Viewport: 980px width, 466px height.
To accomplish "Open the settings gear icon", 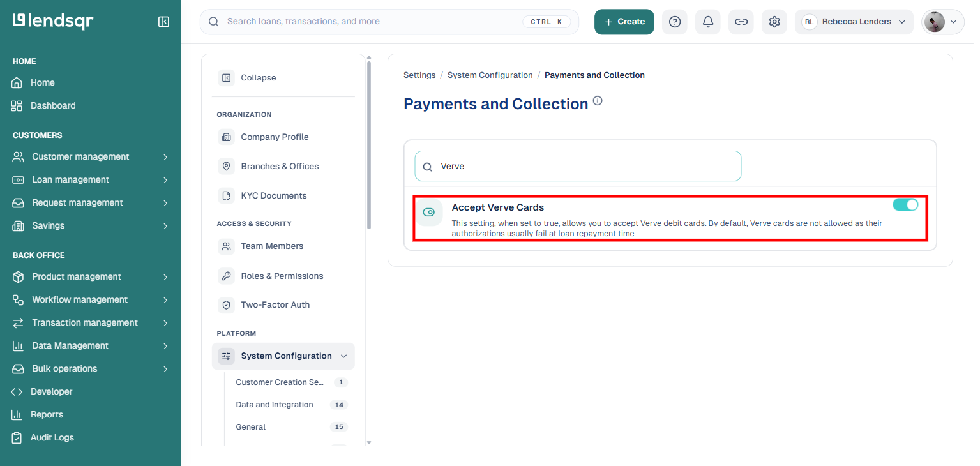I will (x=774, y=22).
